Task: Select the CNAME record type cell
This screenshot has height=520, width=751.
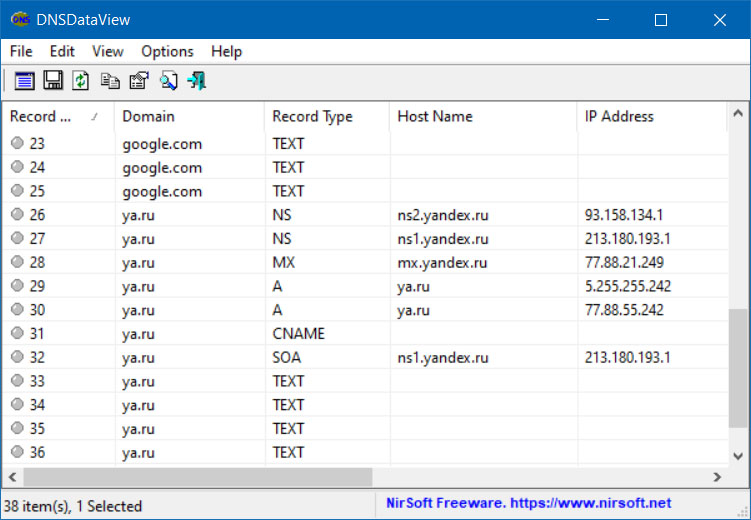Action: (298, 333)
